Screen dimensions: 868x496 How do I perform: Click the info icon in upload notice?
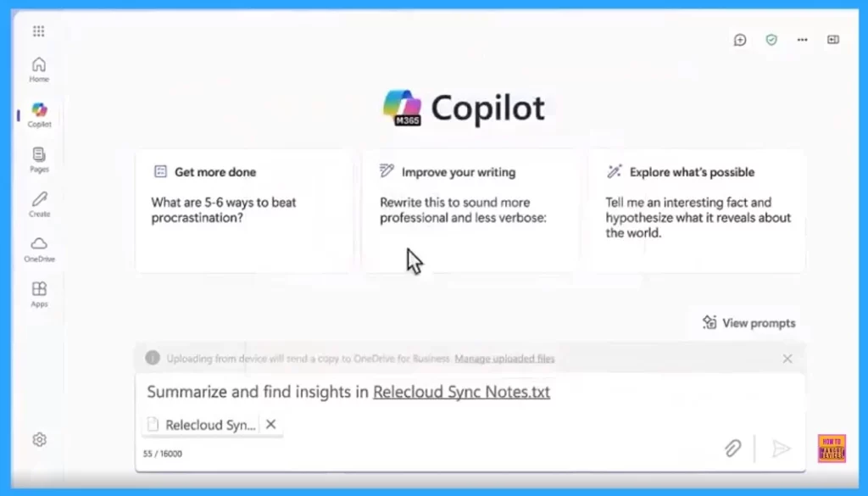pos(153,358)
